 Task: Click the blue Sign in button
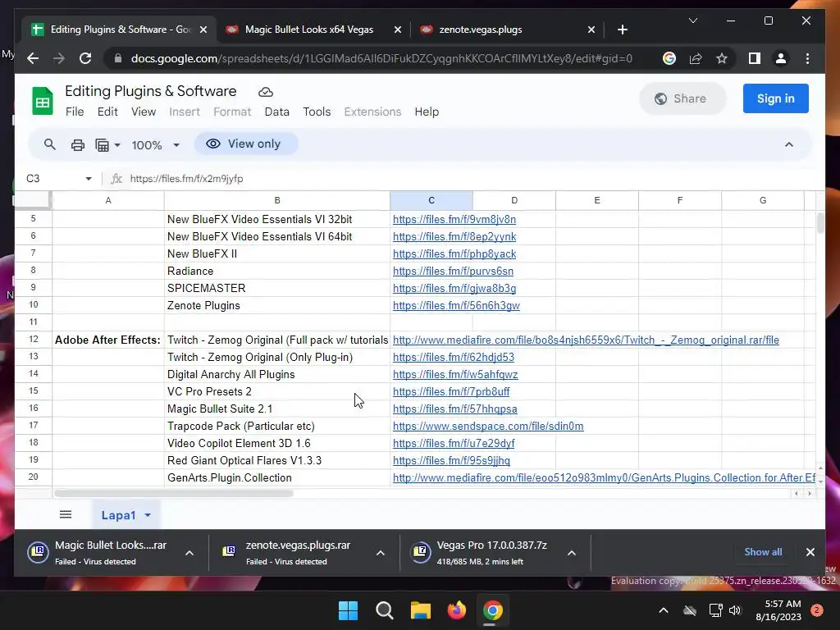point(776,98)
